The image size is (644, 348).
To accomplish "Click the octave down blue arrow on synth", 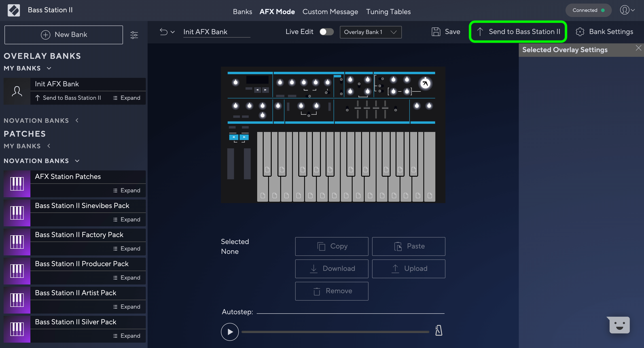I will tap(234, 137).
